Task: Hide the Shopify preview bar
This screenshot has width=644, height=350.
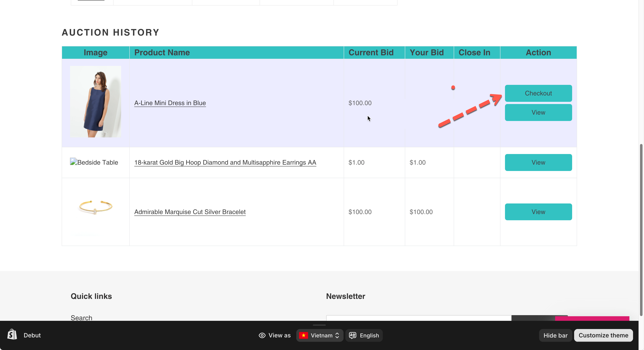Action: pos(555,335)
